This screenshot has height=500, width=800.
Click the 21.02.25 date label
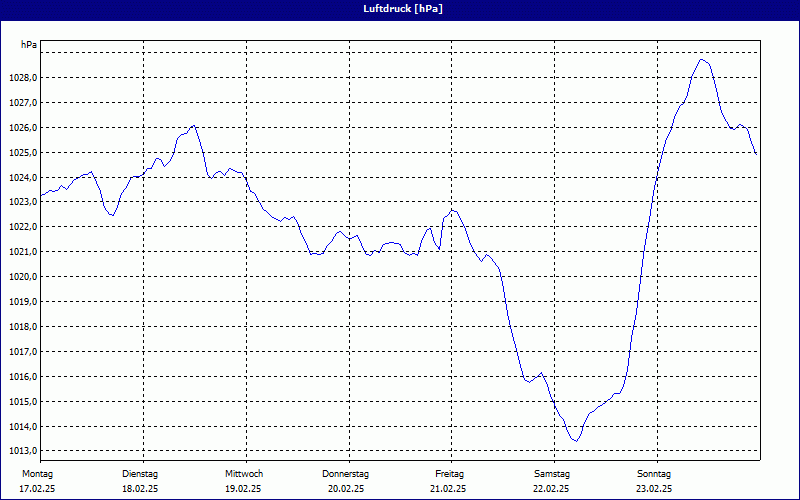pyautogui.click(x=448, y=489)
